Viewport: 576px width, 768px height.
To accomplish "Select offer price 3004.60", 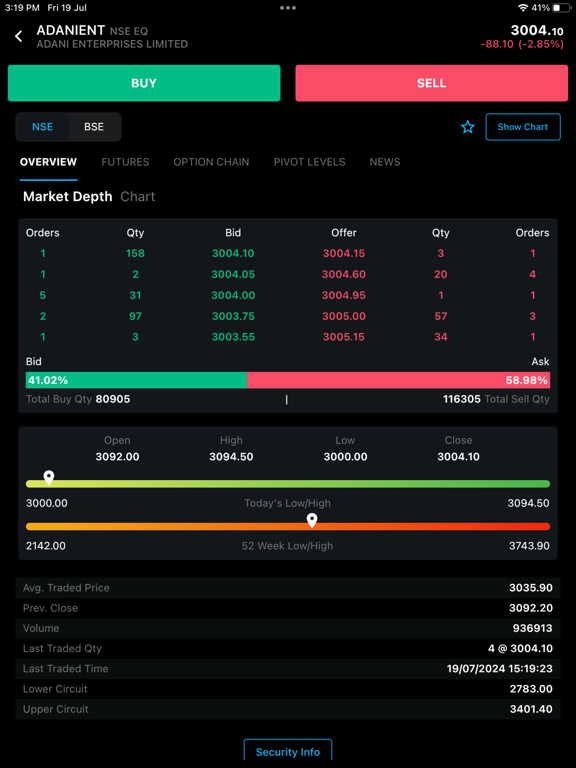I will (x=344, y=274).
